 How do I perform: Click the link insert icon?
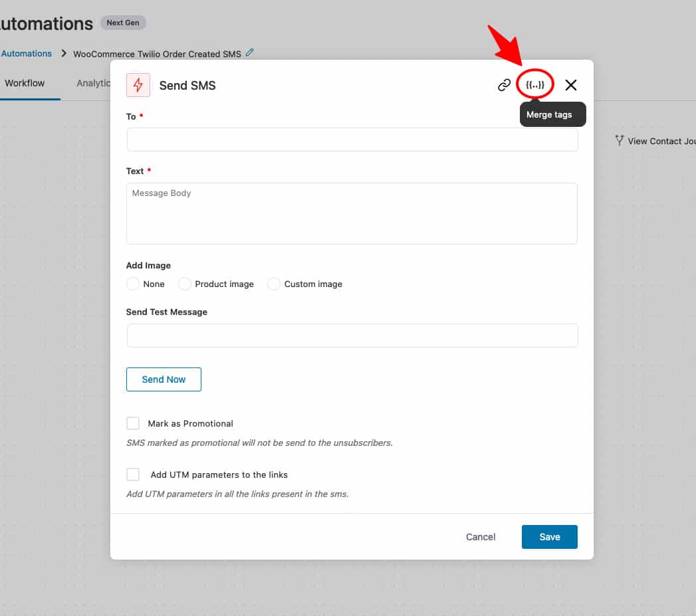pos(505,85)
